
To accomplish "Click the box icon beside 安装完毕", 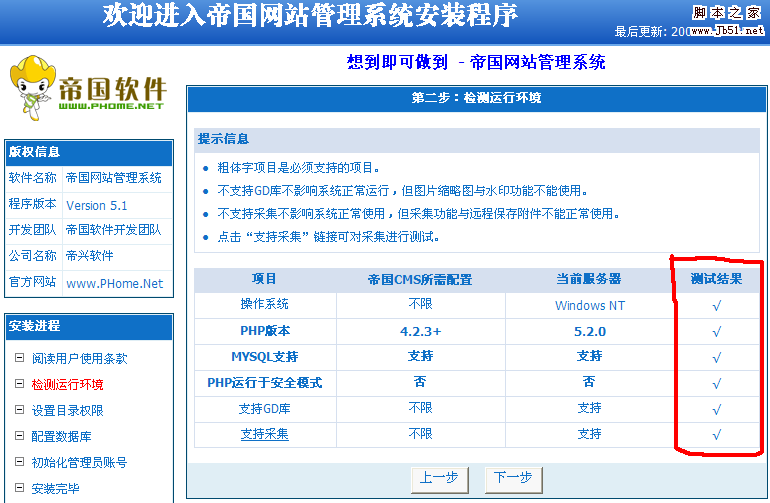I will (x=18, y=489).
